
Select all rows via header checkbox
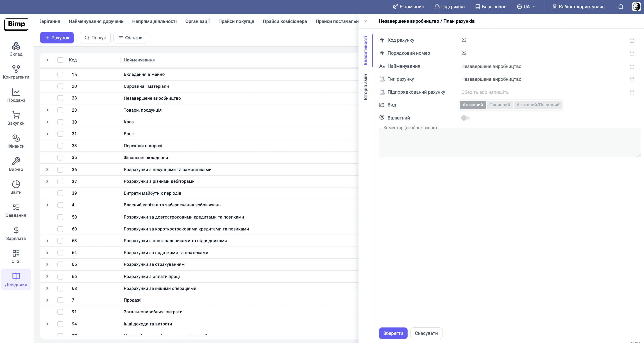[x=60, y=60]
